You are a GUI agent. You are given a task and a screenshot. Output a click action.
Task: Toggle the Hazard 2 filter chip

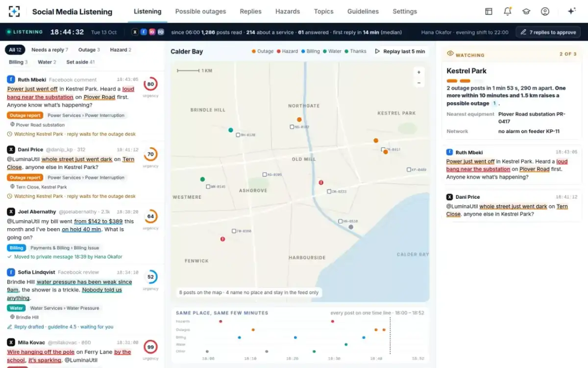click(121, 50)
